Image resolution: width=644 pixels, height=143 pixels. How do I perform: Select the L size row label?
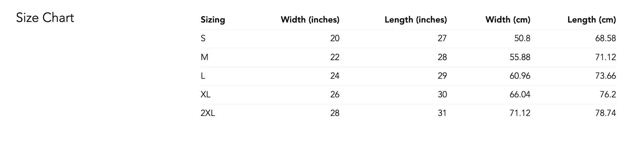tap(203, 76)
